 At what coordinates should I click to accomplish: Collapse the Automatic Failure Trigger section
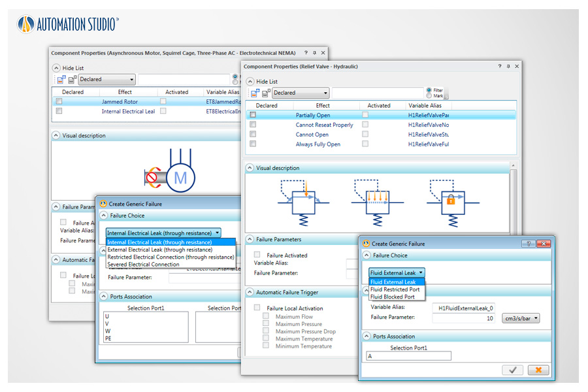click(250, 292)
